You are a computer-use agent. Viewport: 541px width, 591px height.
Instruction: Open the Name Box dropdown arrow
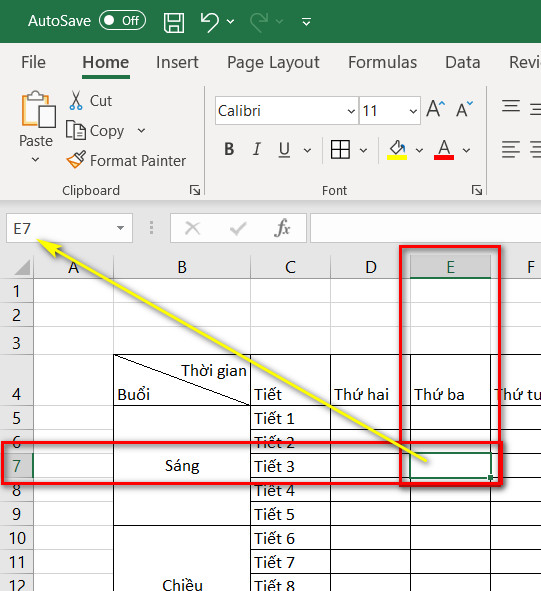tap(120, 228)
